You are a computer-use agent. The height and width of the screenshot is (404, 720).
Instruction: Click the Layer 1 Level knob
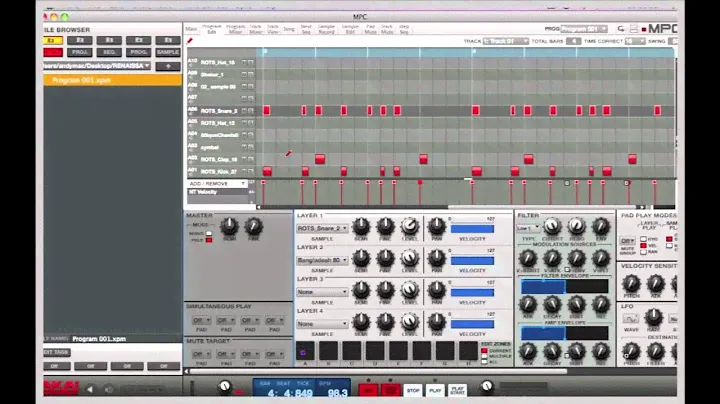click(x=411, y=228)
